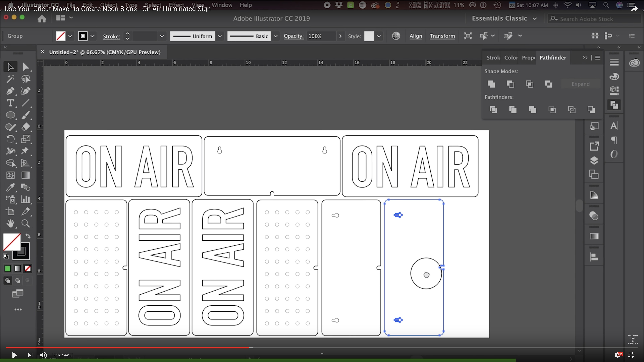Mute the video volume

[43, 355]
